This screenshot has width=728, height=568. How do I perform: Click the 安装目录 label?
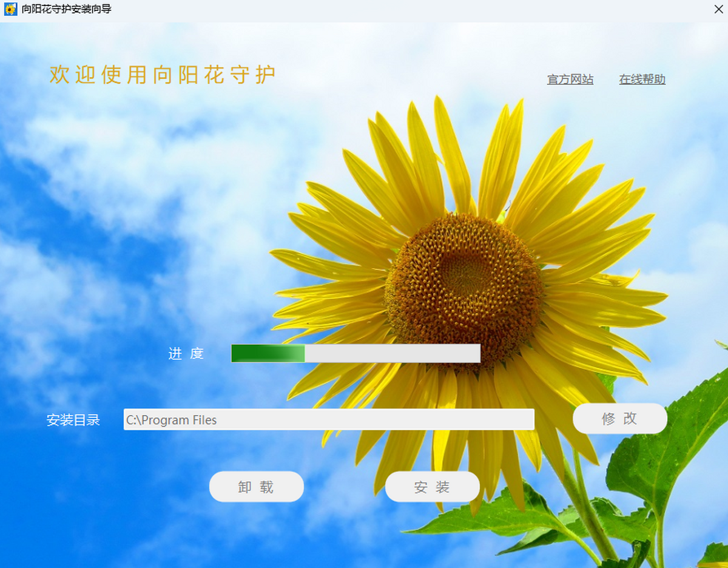(73, 420)
